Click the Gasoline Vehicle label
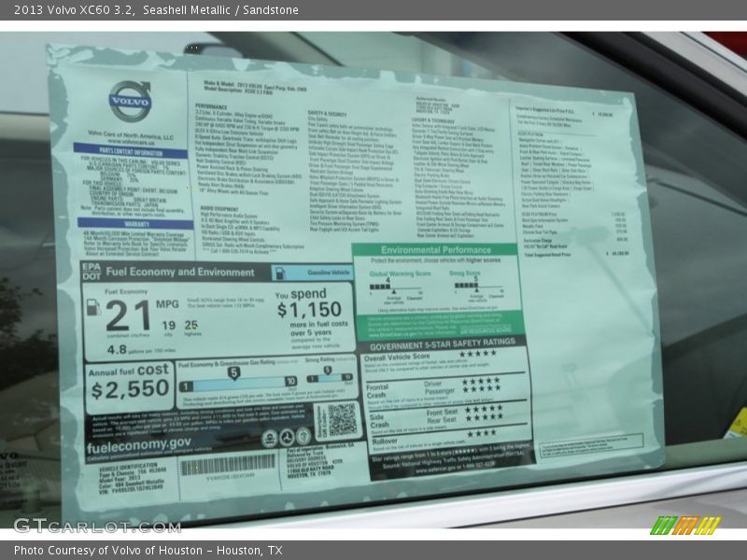The image size is (747, 560). tap(328, 273)
